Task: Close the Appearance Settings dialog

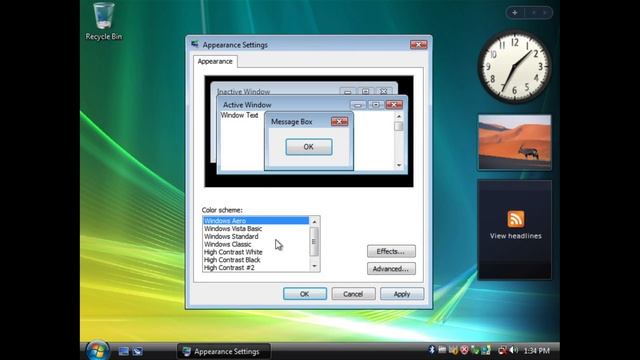Action: pos(418,44)
